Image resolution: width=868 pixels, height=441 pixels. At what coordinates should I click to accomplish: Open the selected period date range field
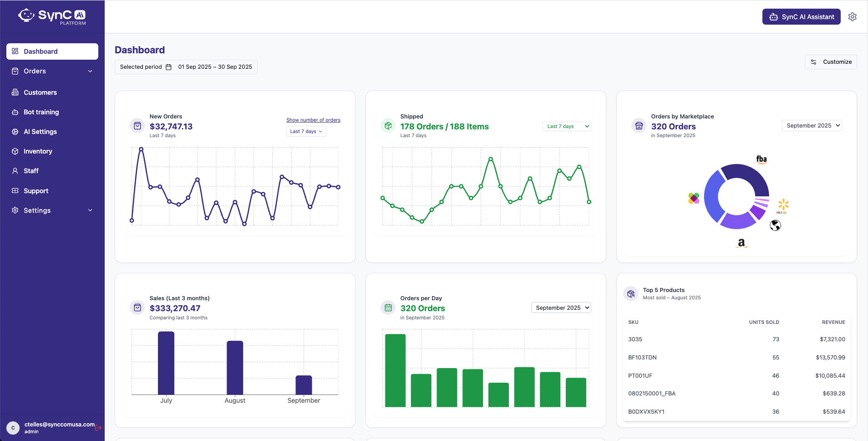(187, 67)
